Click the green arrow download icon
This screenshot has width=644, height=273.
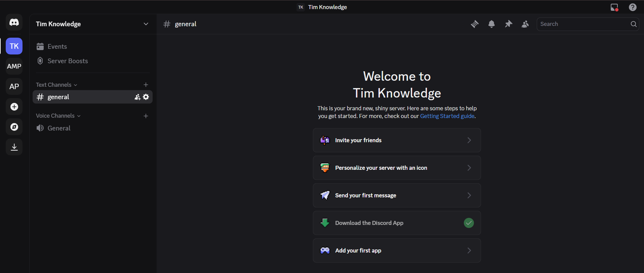coord(325,223)
